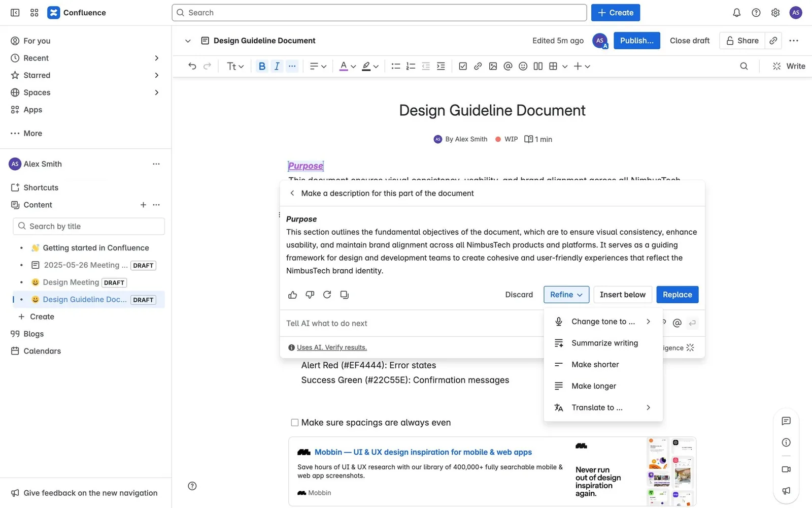This screenshot has height=508, width=812.
Task: Expand the Recent section
Action: tap(156, 58)
